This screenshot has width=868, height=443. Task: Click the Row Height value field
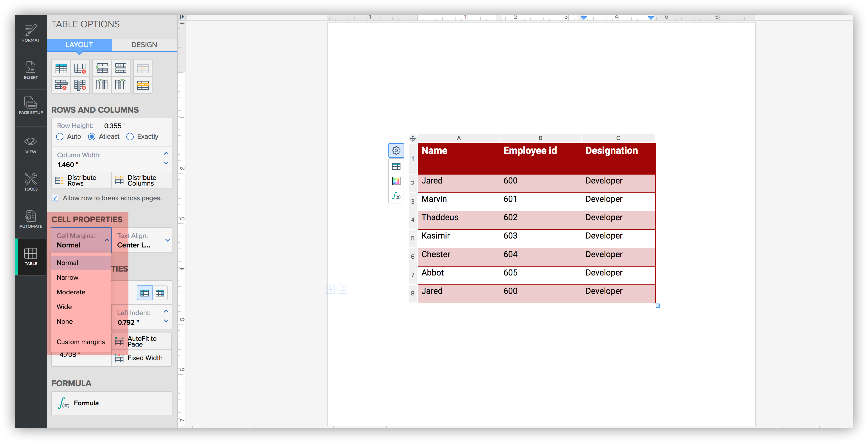pos(115,126)
